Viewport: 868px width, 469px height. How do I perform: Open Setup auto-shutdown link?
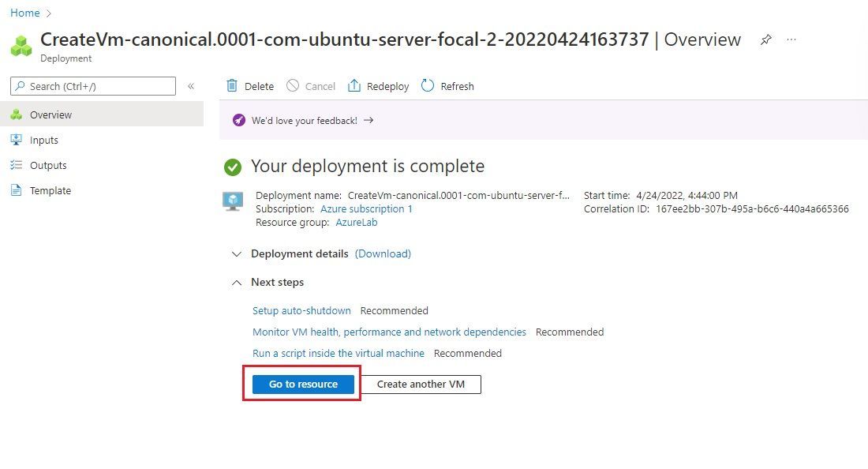(x=301, y=310)
